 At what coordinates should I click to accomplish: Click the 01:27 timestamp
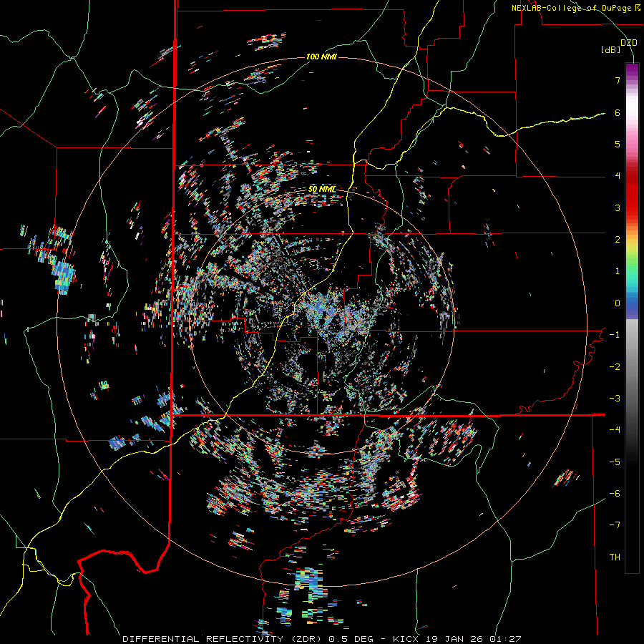click(x=504, y=639)
